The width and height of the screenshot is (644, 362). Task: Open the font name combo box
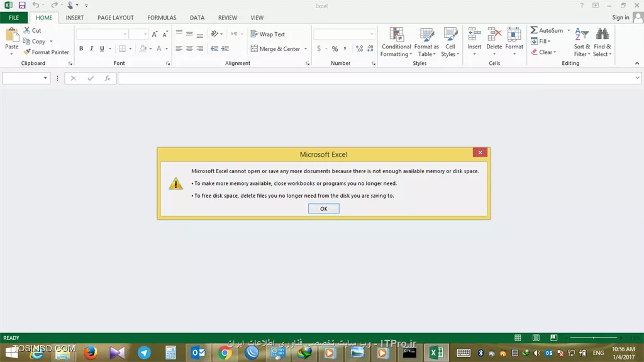tap(103, 34)
